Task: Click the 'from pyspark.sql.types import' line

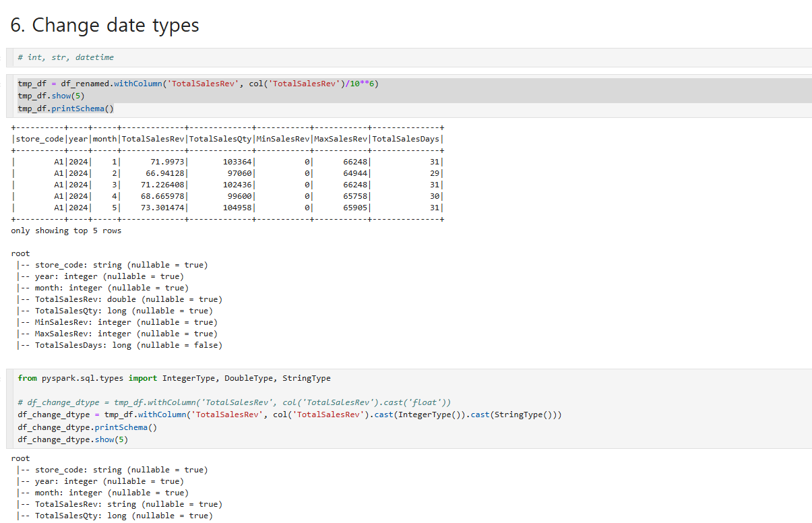Action: tap(175, 378)
